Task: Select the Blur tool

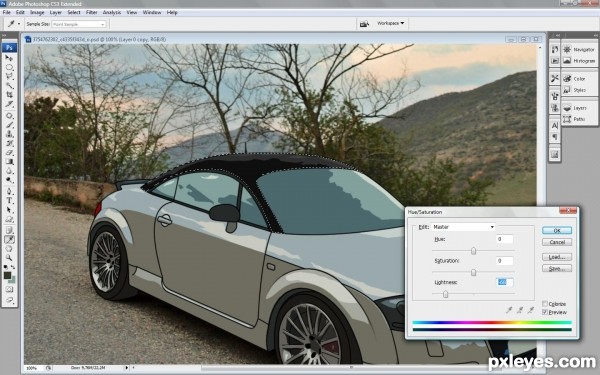Action: [9, 171]
